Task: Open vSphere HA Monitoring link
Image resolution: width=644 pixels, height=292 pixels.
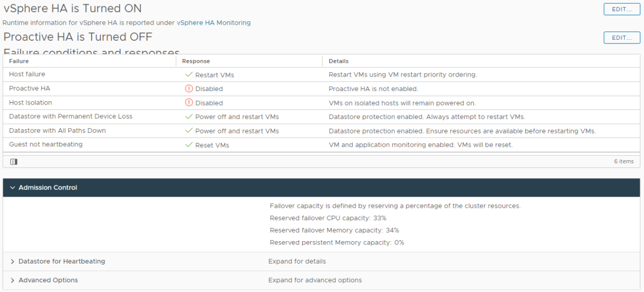Action: (214, 23)
